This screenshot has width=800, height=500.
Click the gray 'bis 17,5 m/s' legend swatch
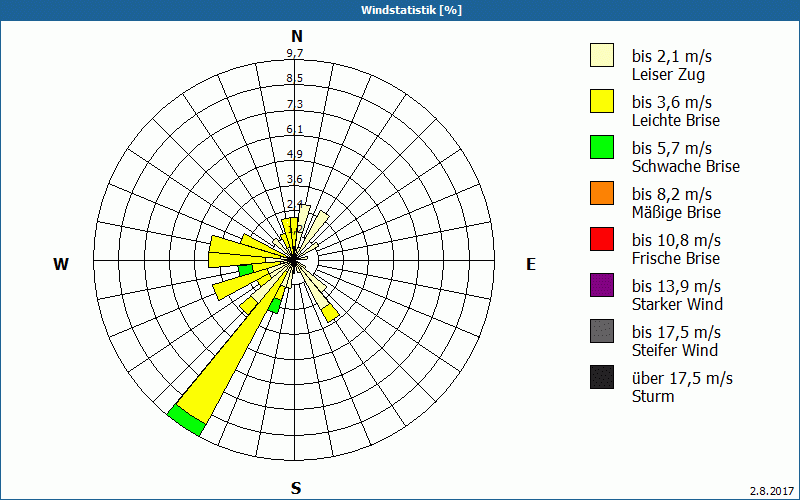click(602, 331)
